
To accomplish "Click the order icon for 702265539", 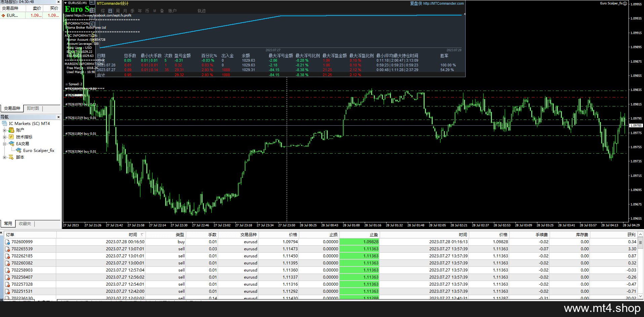I will pos(7,249).
